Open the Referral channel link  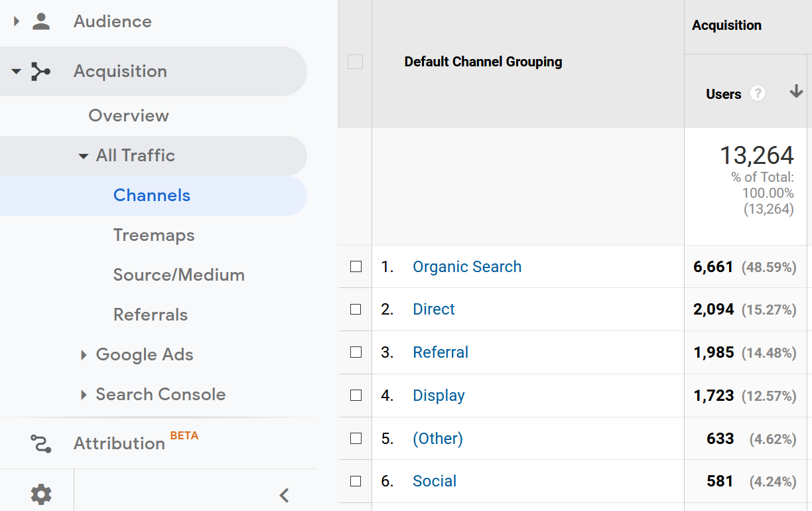440,352
